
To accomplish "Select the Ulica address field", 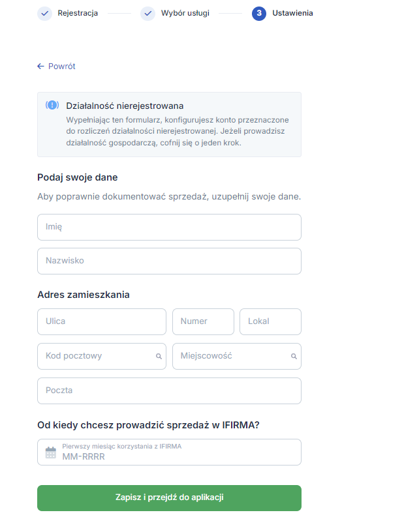I will click(102, 321).
